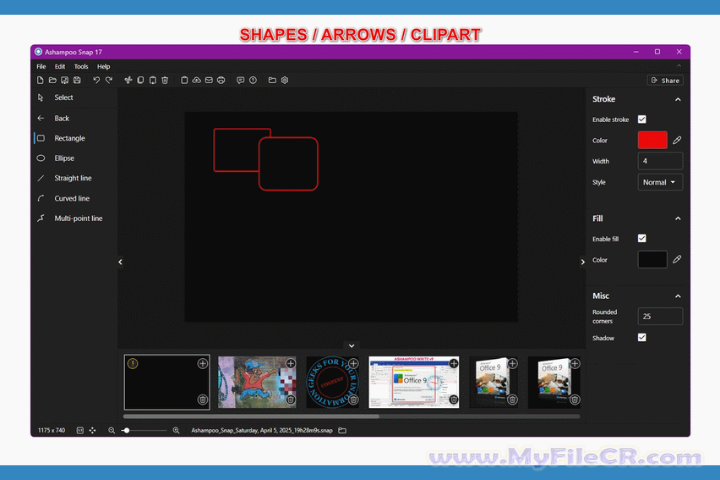Pick fill color with the eyedropper
The image size is (720, 480).
click(677, 260)
